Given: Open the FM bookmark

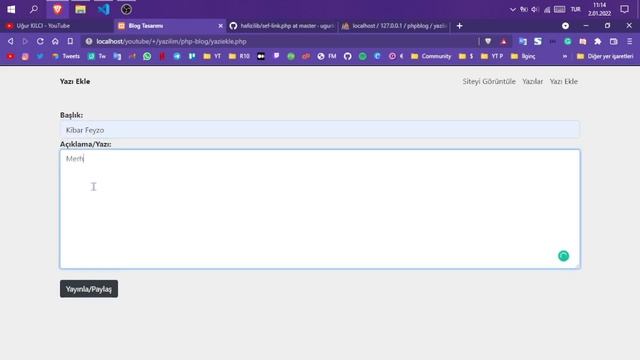Looking at the screenshot, I should tap(327, 56).
